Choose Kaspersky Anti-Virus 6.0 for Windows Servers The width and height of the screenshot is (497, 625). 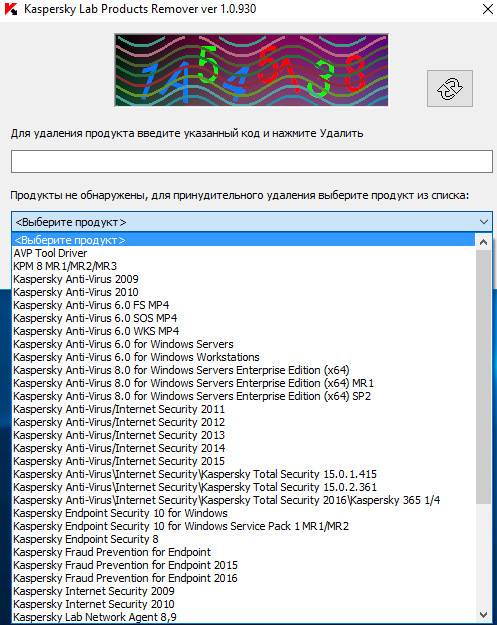point(244,344)
